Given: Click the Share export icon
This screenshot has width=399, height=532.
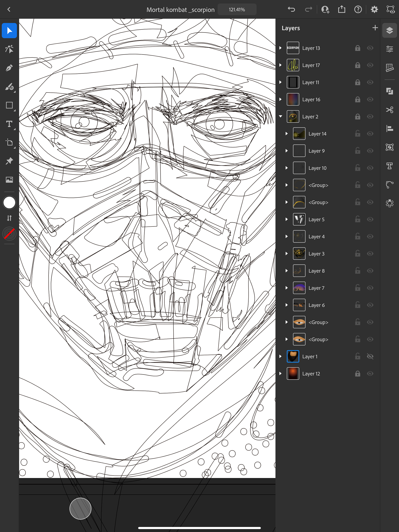Looking at the screenshot, I should pyautogui.click(x=341, y=9).
